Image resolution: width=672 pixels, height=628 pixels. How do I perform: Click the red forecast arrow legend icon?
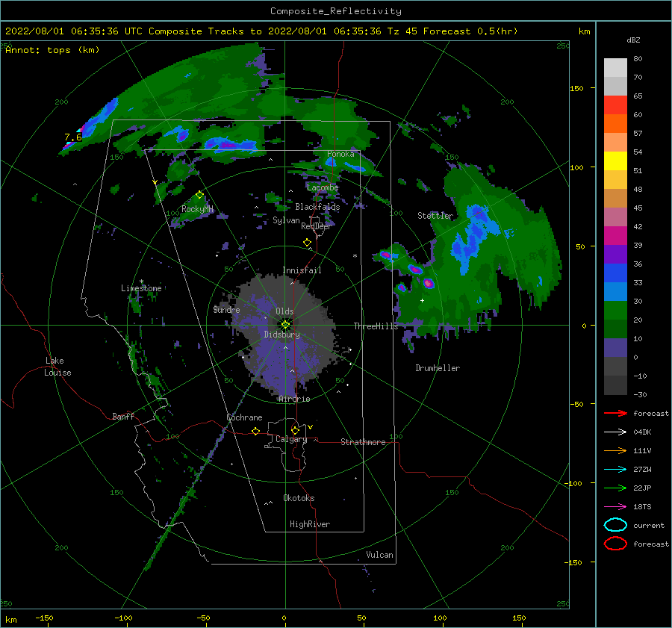(x=615, y=413)
